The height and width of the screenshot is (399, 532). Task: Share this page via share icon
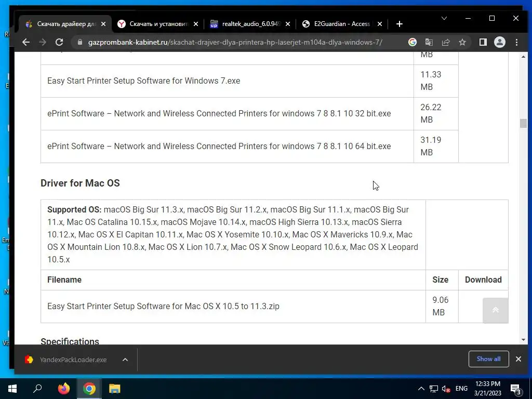(445, 42)
